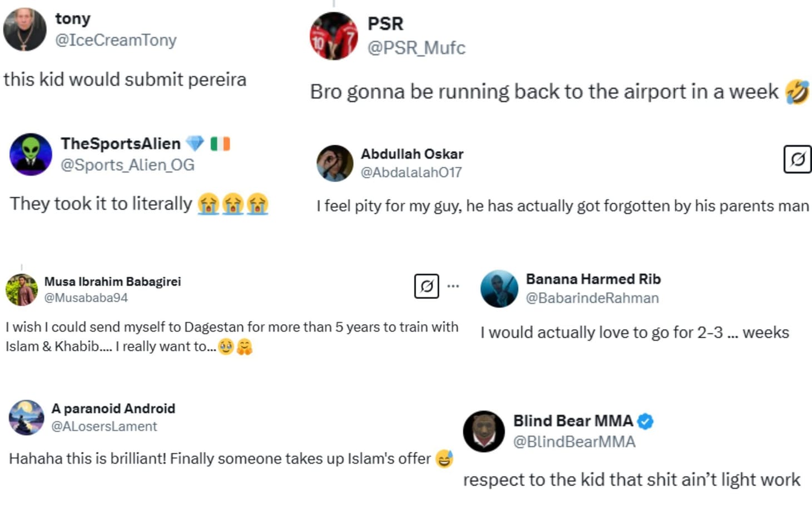Image resolution: width=812 pixels, height=508 pixels.
Task: Click the @BlindBearMMA username link
Action: click(573, 441)
